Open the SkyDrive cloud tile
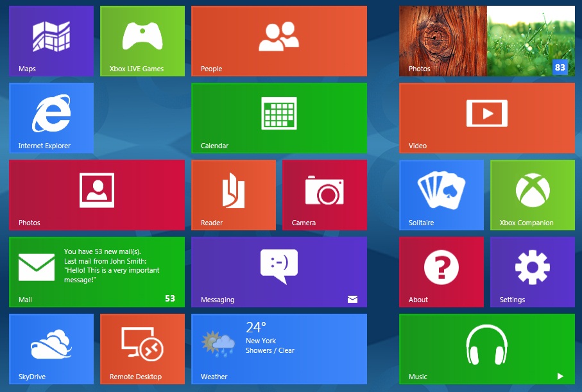The width and height of the screenshot is (582, 392). click(x=51, y=349)
